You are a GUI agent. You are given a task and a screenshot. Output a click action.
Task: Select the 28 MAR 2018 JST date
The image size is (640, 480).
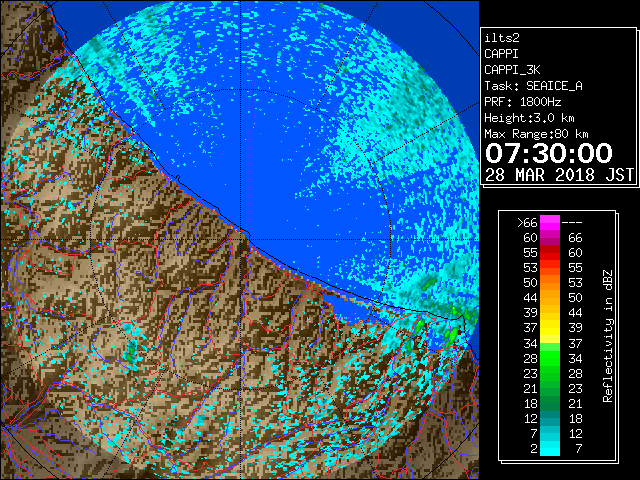coord(559,175)
